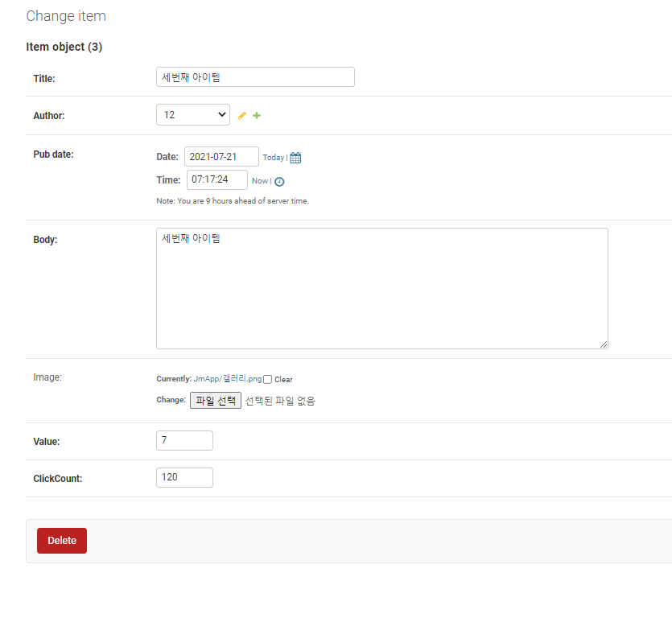The height and width of the screenshot is (618, 672).
Task: Click the 파일 선택 file chooser button
Action: pos(216,400)
